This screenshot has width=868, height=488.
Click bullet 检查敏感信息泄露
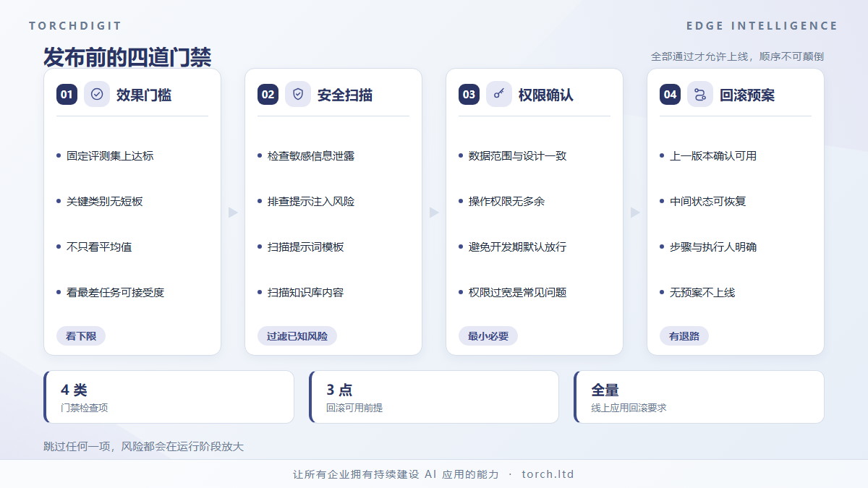pos(311,155)
